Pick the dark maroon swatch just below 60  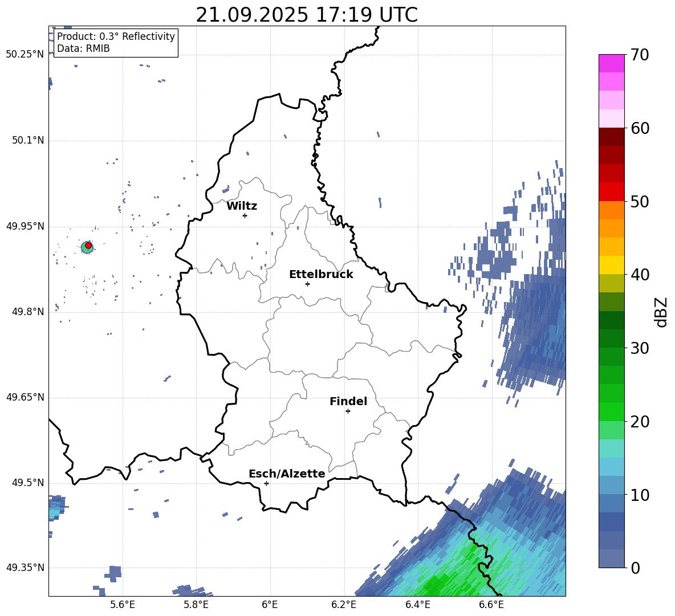[x=611, y=137]
